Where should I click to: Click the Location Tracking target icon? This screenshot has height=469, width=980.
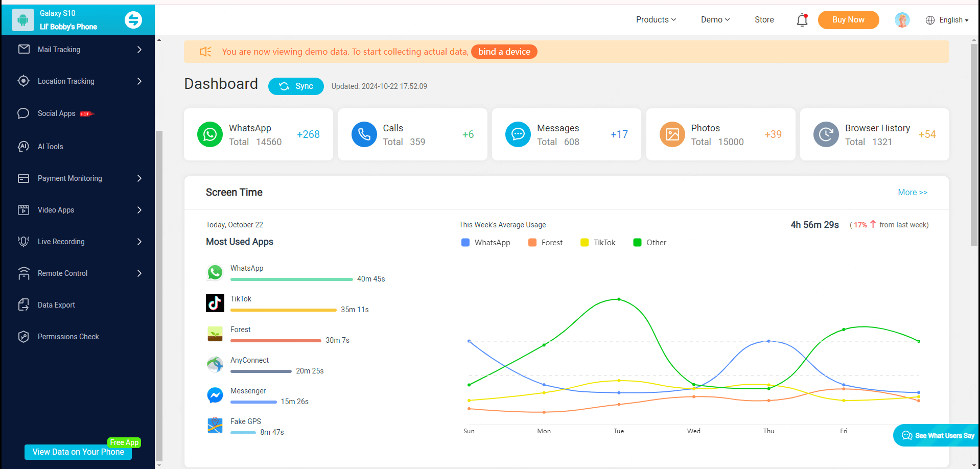click(24, 81)
